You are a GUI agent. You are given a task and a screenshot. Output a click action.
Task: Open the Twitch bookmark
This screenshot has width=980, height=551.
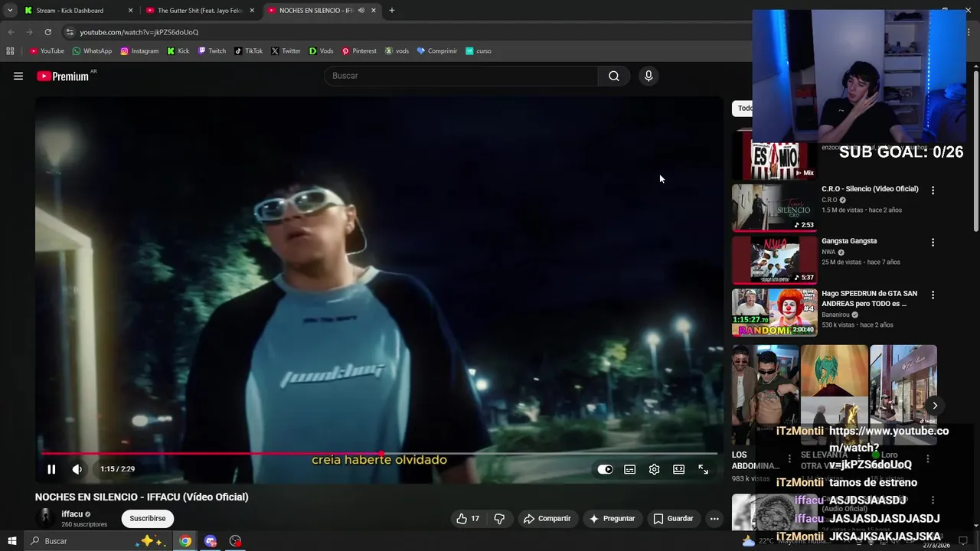coord(212,51)
